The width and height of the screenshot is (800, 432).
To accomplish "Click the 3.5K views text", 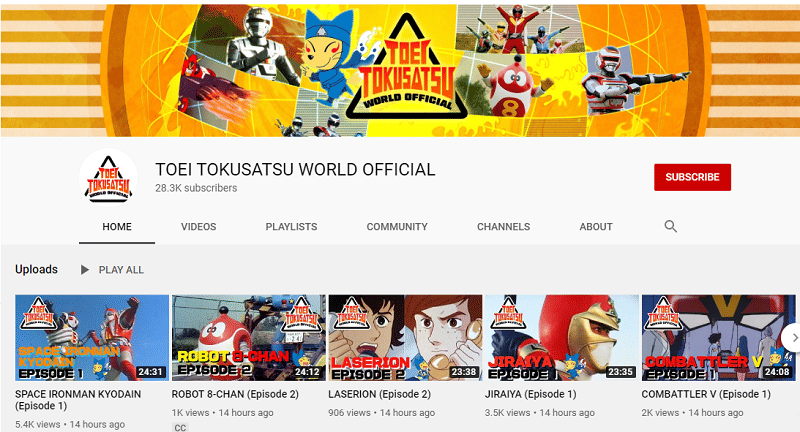I will point(508,413).
